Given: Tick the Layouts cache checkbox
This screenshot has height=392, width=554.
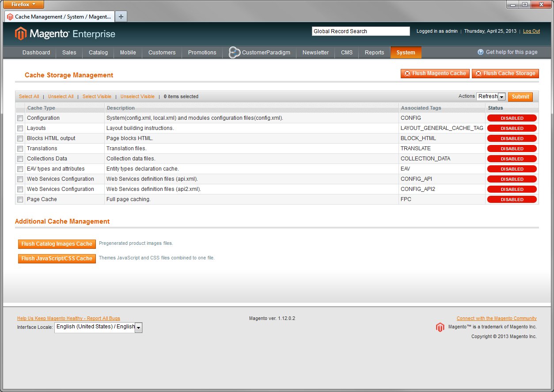Looking at the screenshot, I should click(20, 128).
